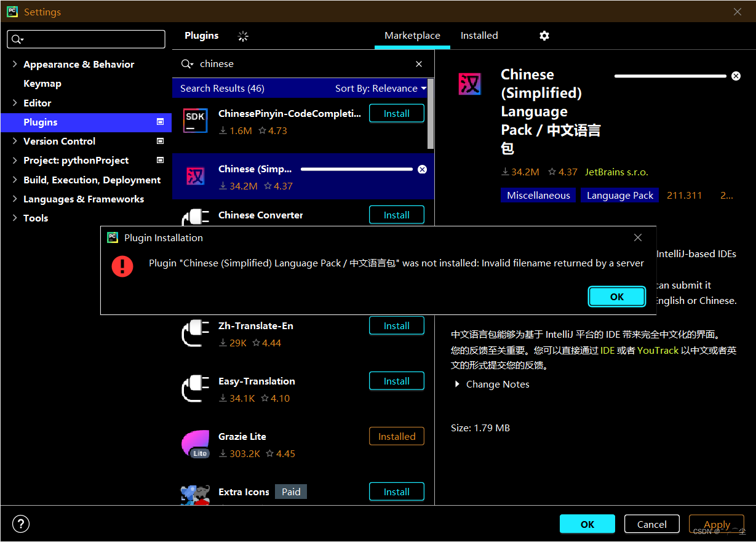Click the 211.311 version text
Viewport: 756px width, 542px height.
(684, 195)
